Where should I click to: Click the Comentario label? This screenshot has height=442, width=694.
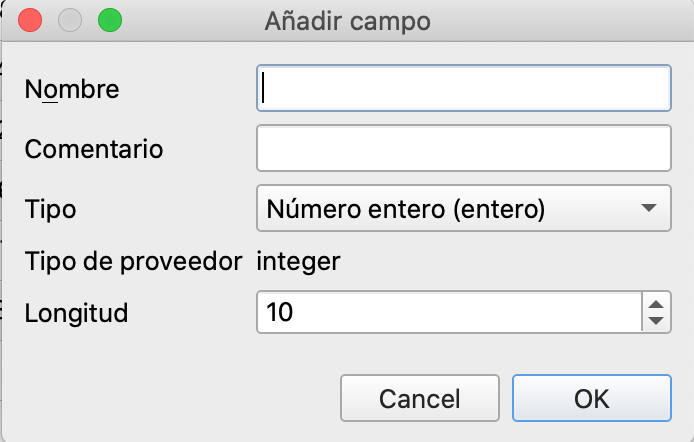point(94,150)
